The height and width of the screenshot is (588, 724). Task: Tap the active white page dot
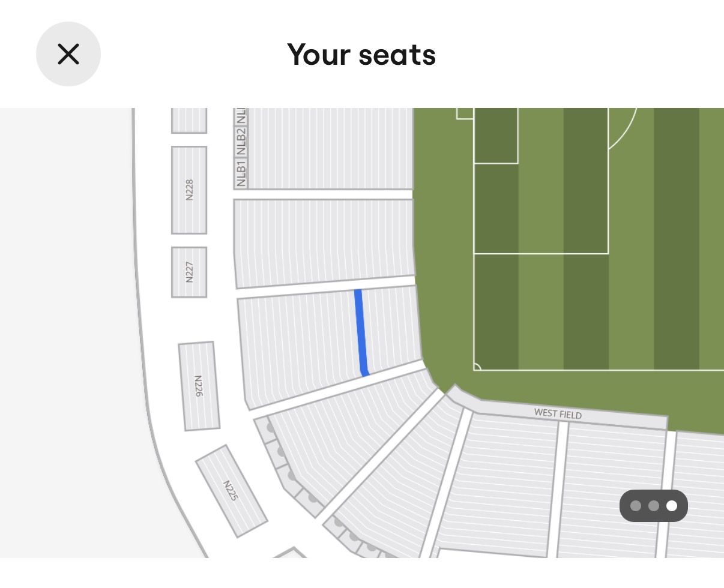click(672, 506)
